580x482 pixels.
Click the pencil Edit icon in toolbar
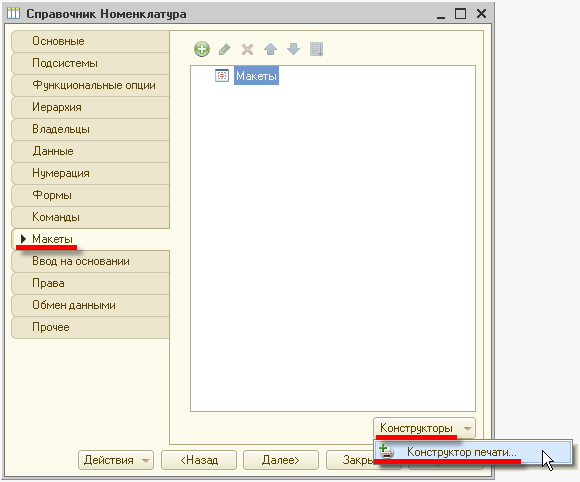point(225,49)
